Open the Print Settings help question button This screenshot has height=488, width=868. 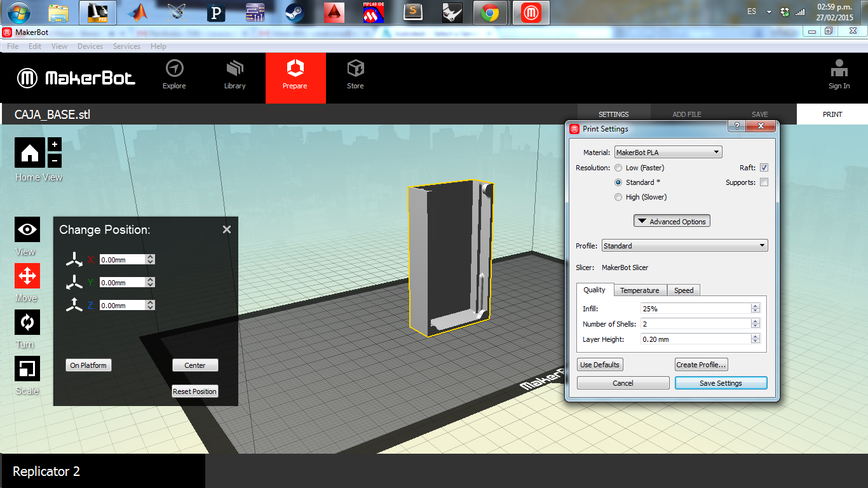(736, 126)
